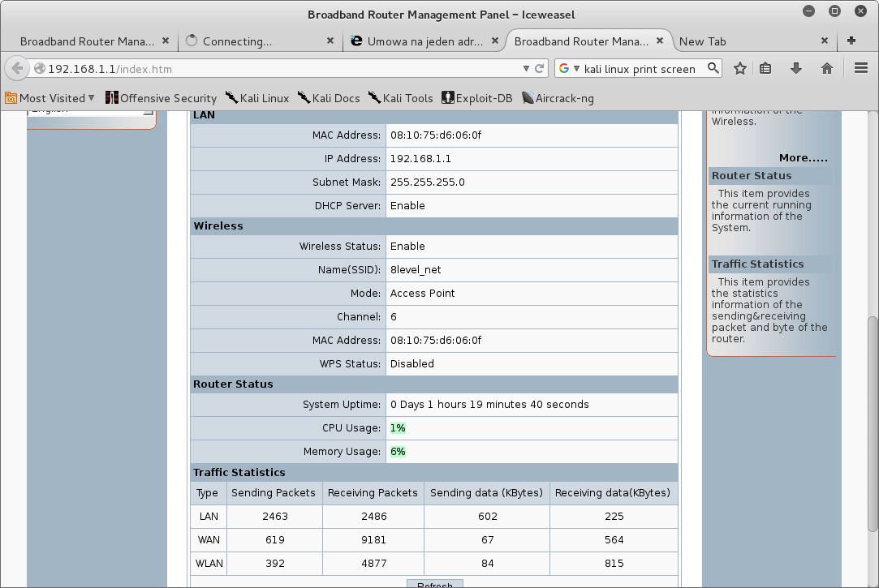Screen dimensions: 879x588
Task: Open Exploit-DB bookmark
Action: tap(477, 98)
